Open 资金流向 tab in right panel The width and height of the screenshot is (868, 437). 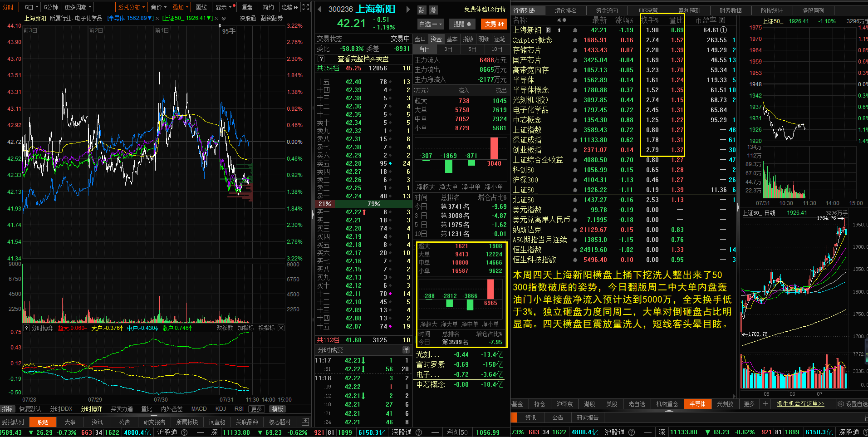(607, 10)
